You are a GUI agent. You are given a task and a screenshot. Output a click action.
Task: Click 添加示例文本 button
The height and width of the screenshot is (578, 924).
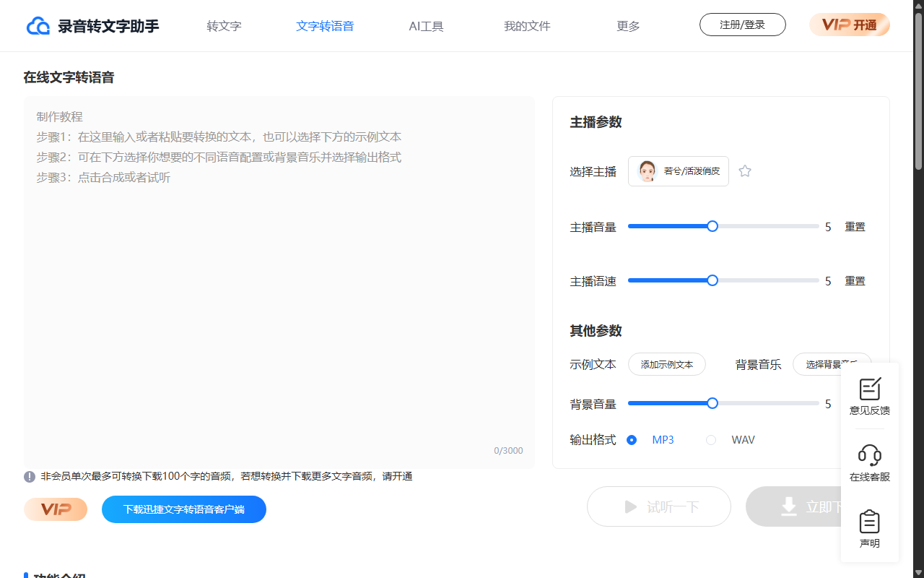(x=667, y=364)
